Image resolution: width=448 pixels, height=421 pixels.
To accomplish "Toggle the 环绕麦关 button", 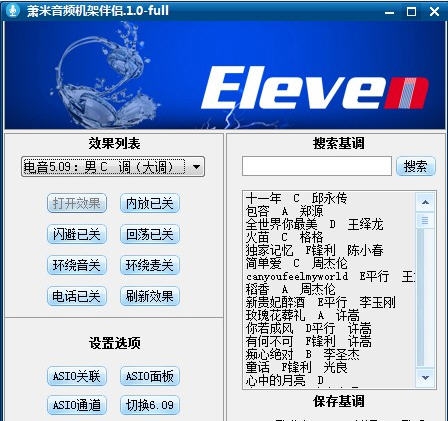I will (150, 265).
